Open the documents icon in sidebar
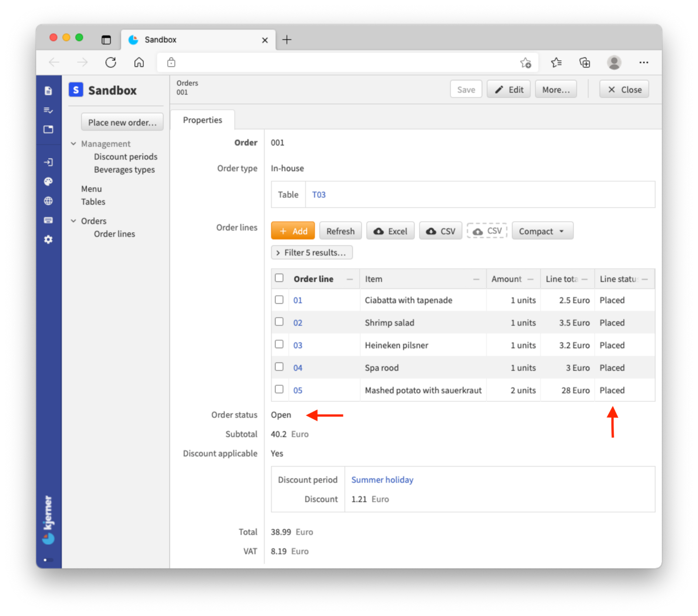Image resolution: width=698 pixels, height=616 pixels. 48,91
